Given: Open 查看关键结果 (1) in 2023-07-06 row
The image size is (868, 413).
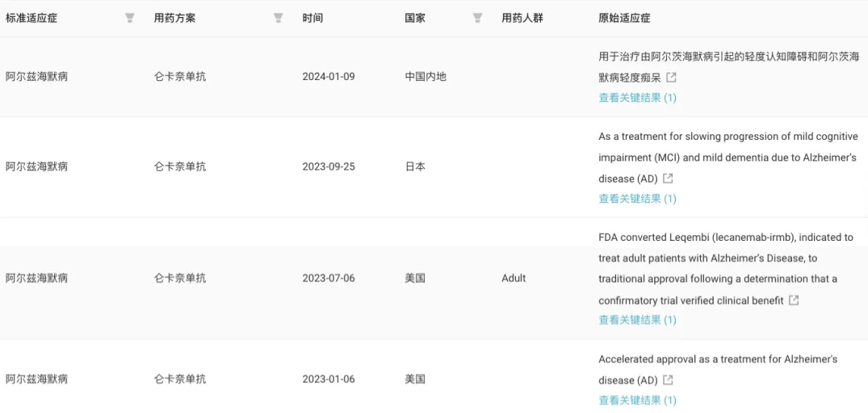Looking at the screenshot, I should point(637,320).
